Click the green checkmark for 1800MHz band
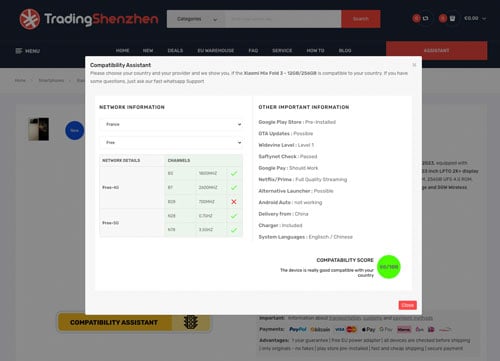Screen dimensions: 500x361 [234, 173]
